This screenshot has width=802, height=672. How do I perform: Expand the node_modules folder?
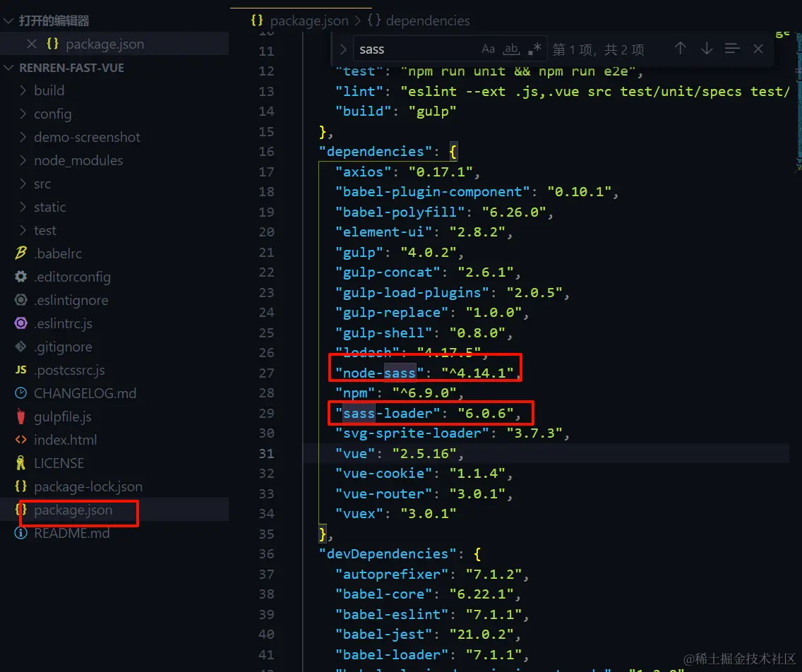point(23,160)
